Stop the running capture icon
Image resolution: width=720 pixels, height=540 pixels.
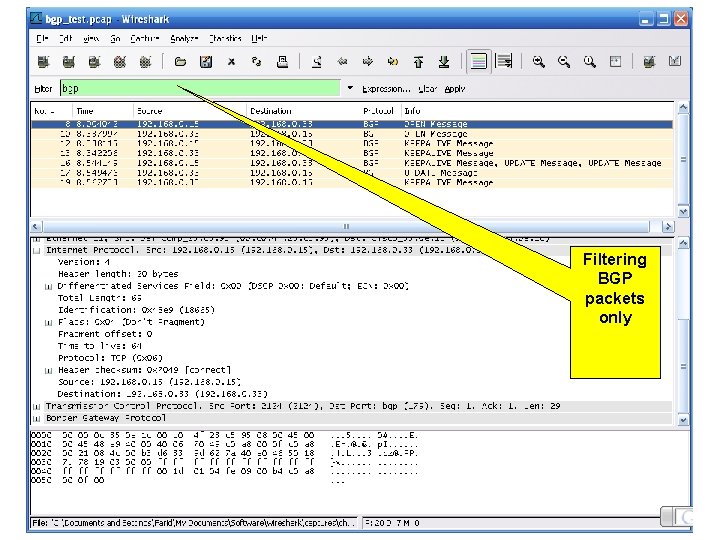click(120, 62)
